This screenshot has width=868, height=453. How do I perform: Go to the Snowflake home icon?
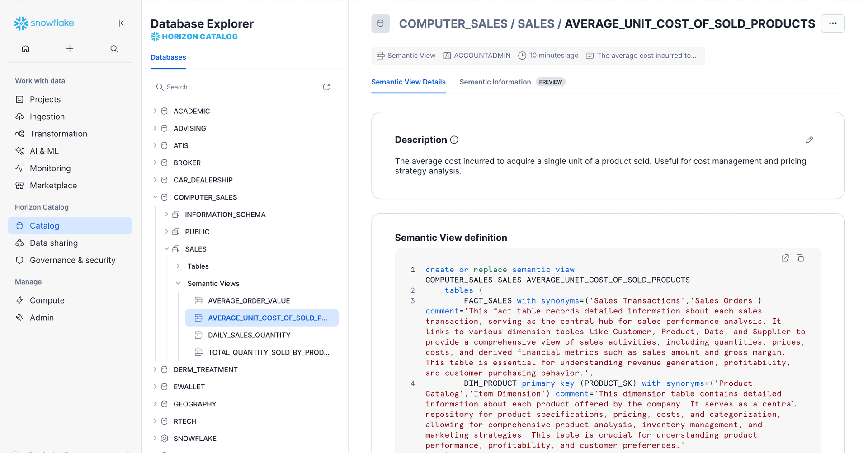(26, 49)
